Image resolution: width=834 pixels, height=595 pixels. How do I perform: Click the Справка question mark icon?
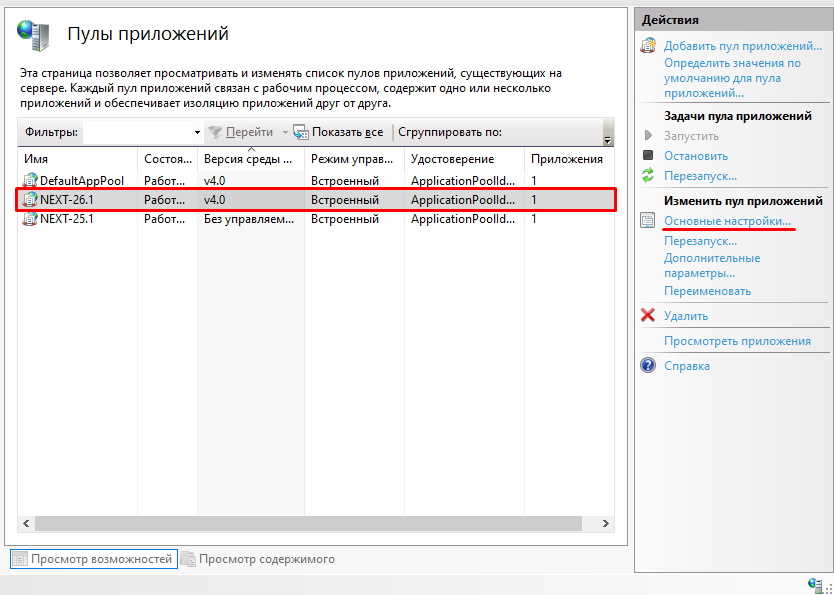pos(646,365)
